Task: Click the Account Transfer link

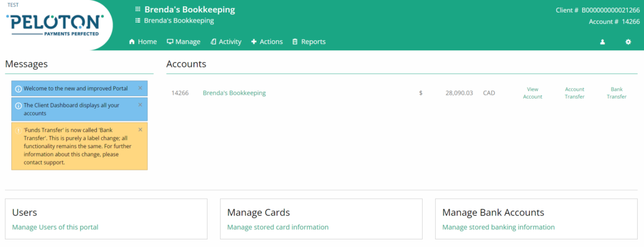Action: tap(575, 93)
